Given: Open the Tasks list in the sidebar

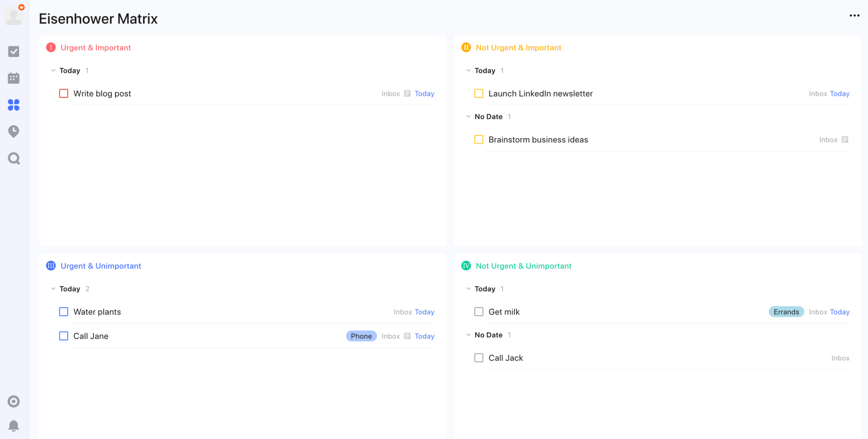Looking at the screenshot, I should (14, 51).
